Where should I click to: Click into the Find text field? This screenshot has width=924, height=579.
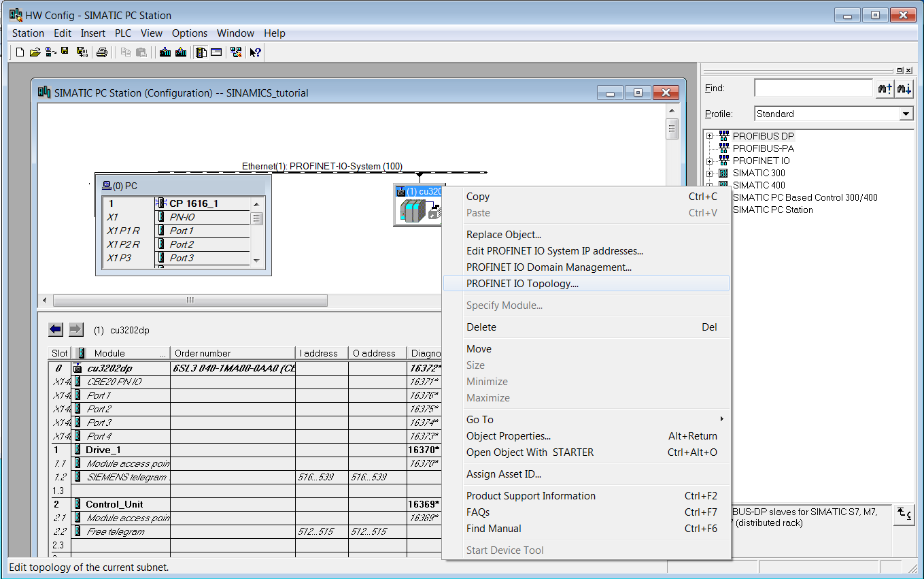point(813,88)
